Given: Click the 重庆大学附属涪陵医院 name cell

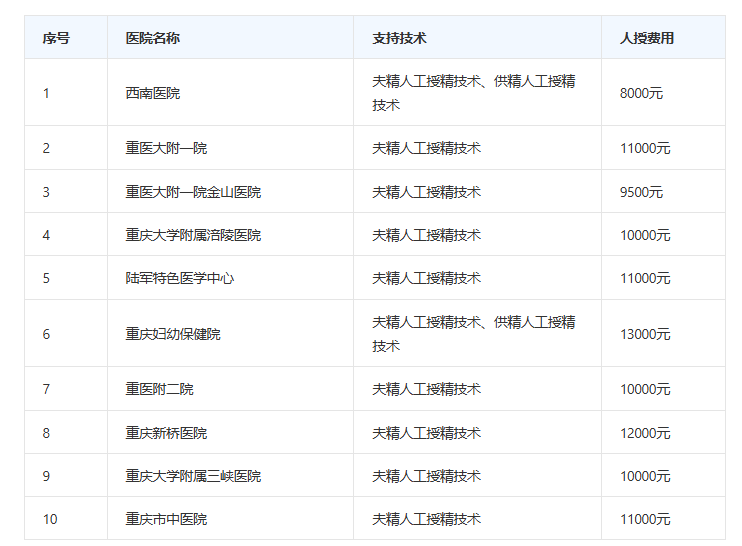Looking at the screenshot, I should pyautogui.click(x=193, y=235).
